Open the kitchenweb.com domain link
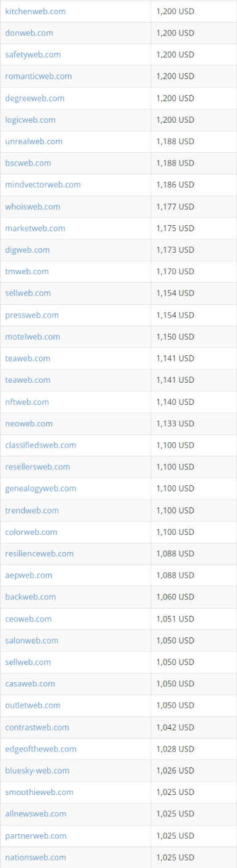 click(36, 11)
